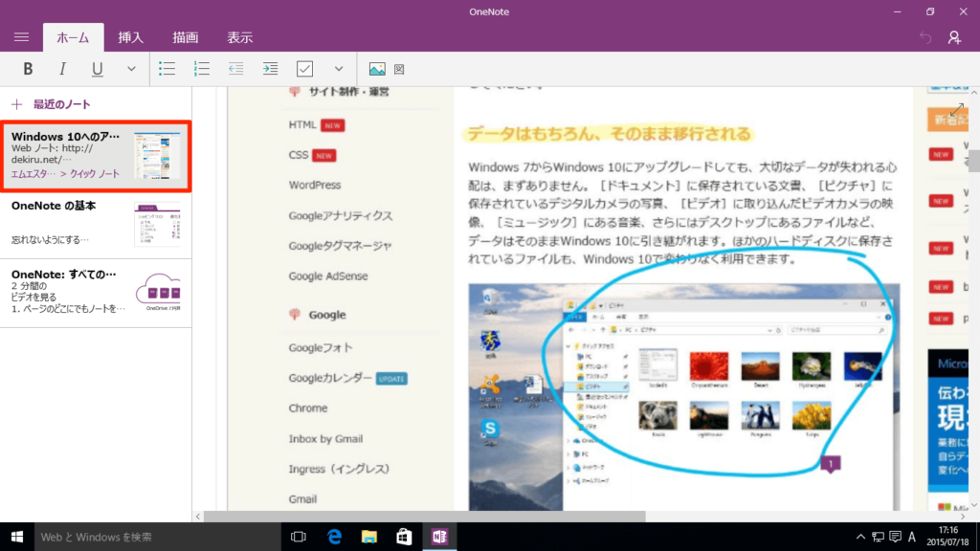Viewport: 980px width, 551px height.
Task: Toggle underline formatting
Action: tap(97, 69)
